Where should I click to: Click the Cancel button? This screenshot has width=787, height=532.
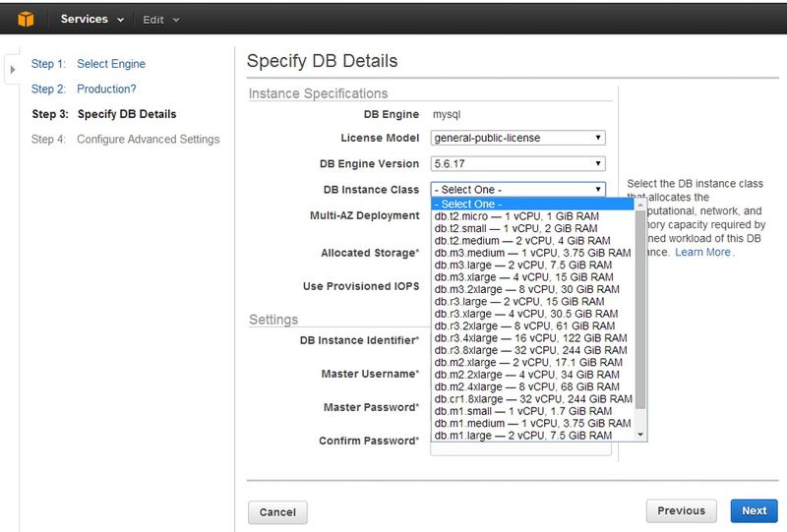point(277,511)
